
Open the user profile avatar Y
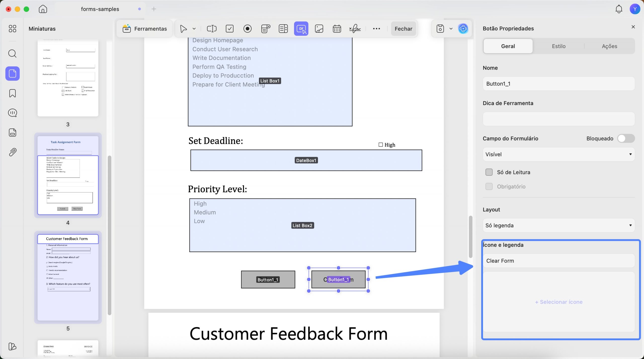635,9
